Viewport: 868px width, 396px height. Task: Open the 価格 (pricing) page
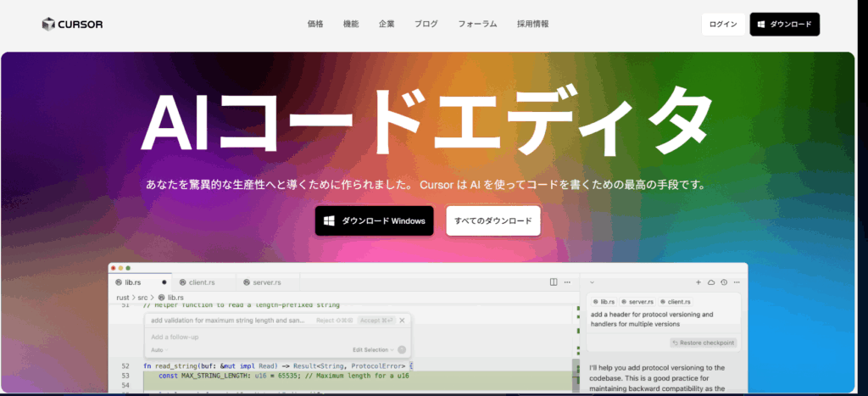click(315, 24)
